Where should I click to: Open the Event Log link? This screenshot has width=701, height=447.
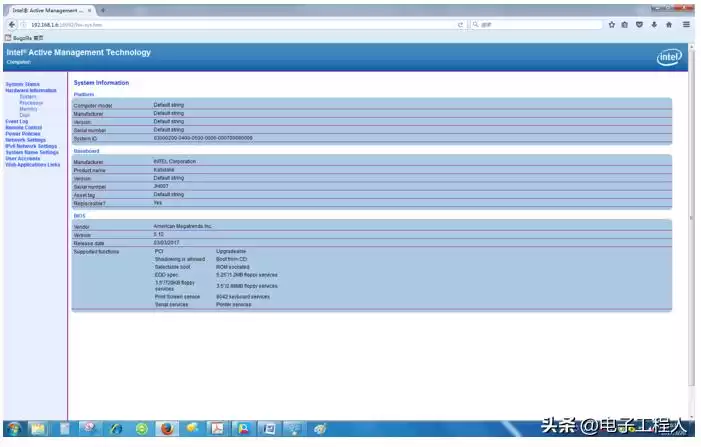pyautogui.click(x=17, y=121)
